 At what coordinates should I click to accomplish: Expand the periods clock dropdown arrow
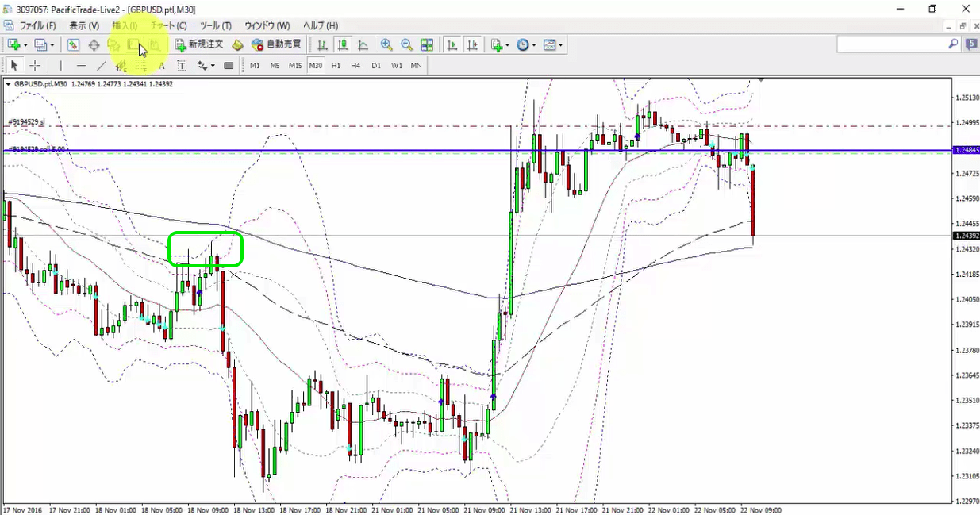pos(534,45)
